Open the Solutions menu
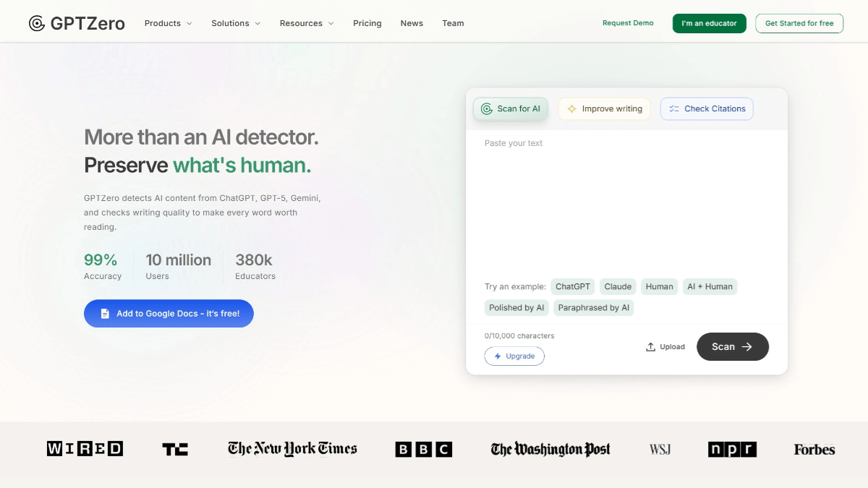 pyautogui.click(x=236, y=23)
